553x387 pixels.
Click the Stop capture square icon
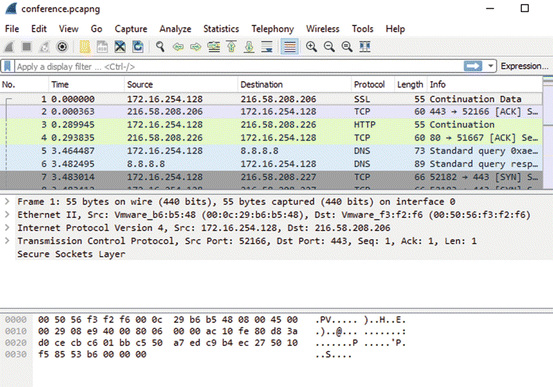click(26, 47)
